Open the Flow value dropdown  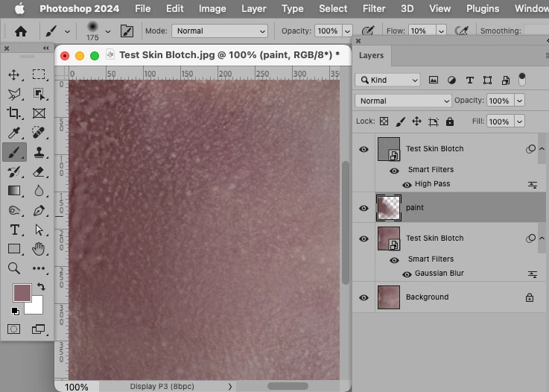pos(441,31)
